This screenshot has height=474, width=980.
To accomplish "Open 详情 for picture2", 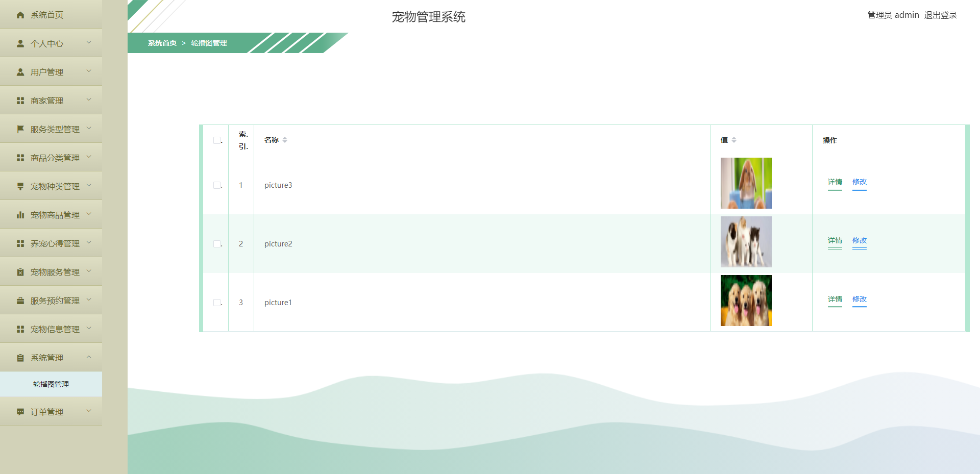I will [x=835, y=240].
